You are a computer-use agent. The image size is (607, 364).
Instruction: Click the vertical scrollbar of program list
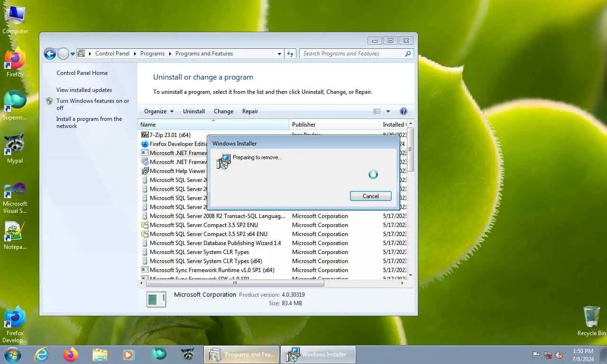pos(411,150)
